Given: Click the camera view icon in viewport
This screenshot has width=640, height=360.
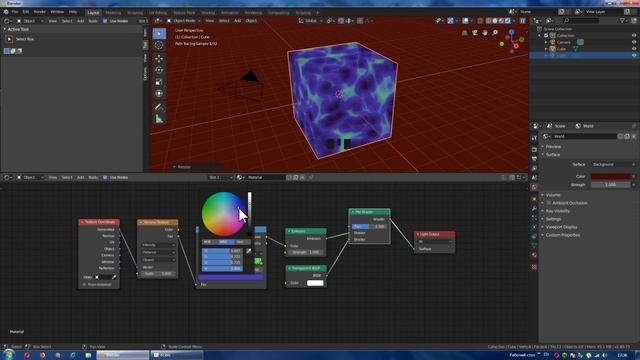Looking at the screenshot, I should (x=474, y=33).
